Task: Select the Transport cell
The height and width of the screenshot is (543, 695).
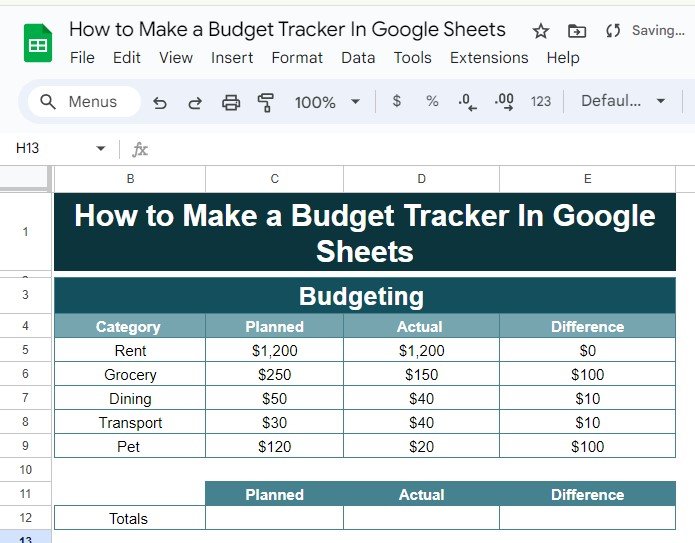Action: [x=130, y=422]
